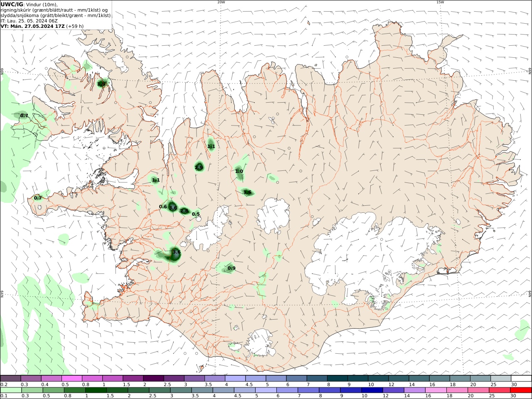Select the dark teal 8 mm sleet swatch

337,378
